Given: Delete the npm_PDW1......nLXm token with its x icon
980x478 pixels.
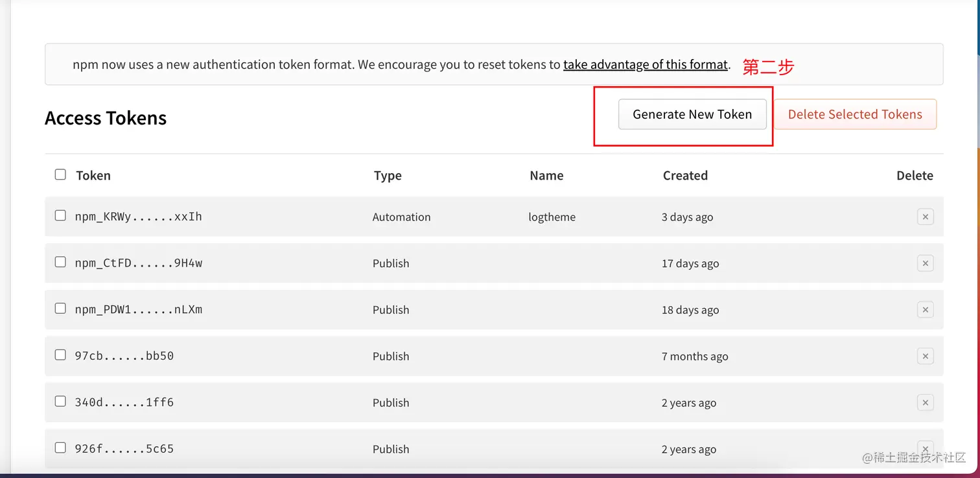Looking at the screenshot, I should tap(925, 310).
